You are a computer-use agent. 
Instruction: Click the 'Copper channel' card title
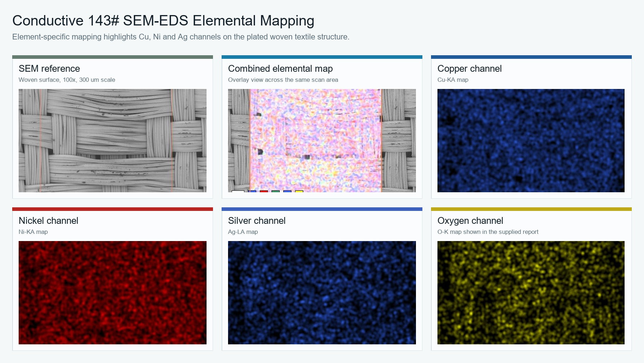click(469, 69)
